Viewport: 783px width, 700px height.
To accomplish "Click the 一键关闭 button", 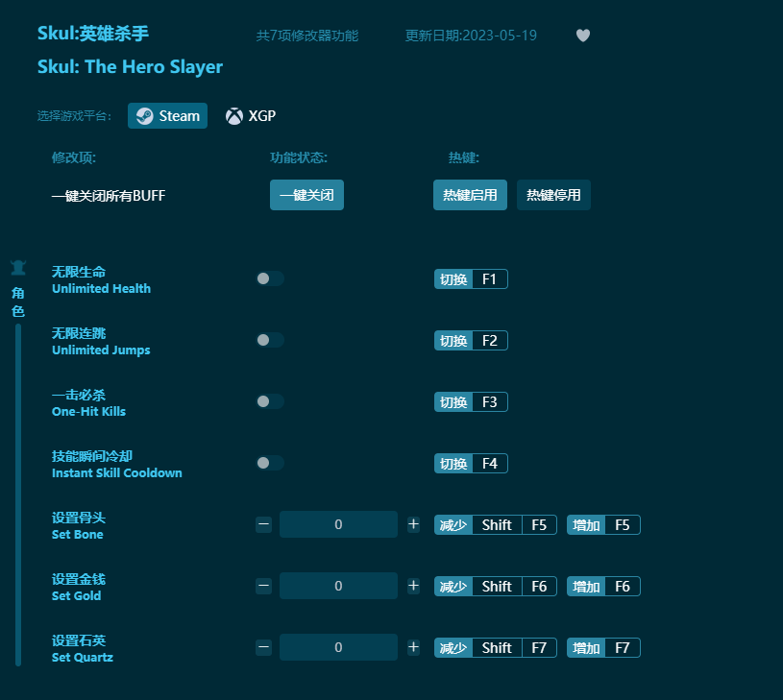I will pos(306,194).
